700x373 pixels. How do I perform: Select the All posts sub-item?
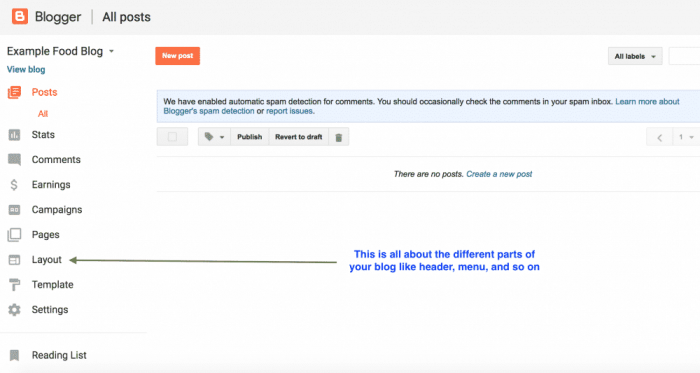click(43, 114)
